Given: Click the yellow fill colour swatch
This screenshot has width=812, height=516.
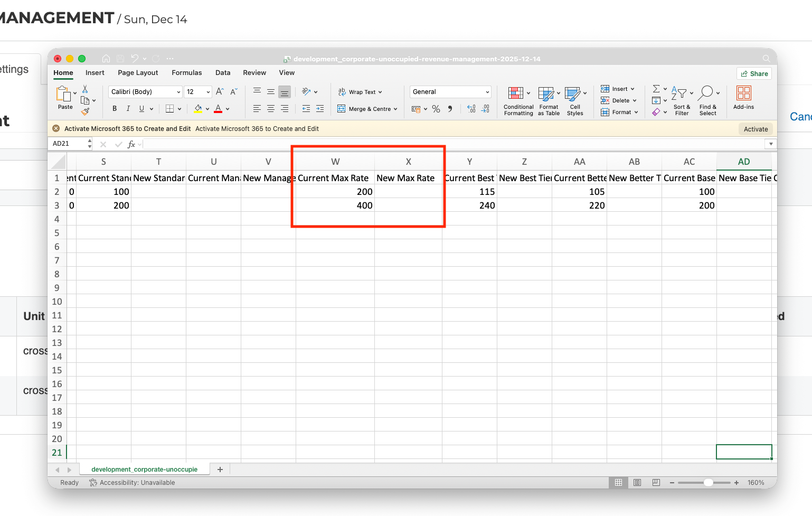Looking at the screenshot, I should (x=198, y=109).
